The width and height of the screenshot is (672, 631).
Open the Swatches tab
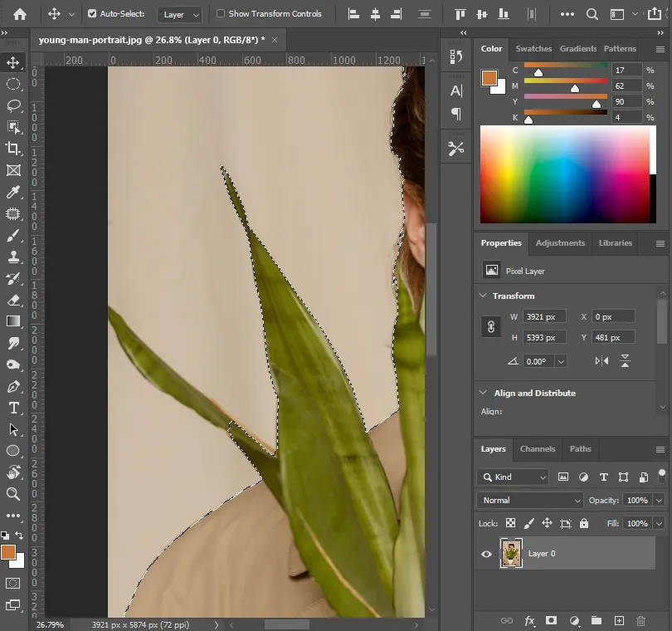click(533, 49)
